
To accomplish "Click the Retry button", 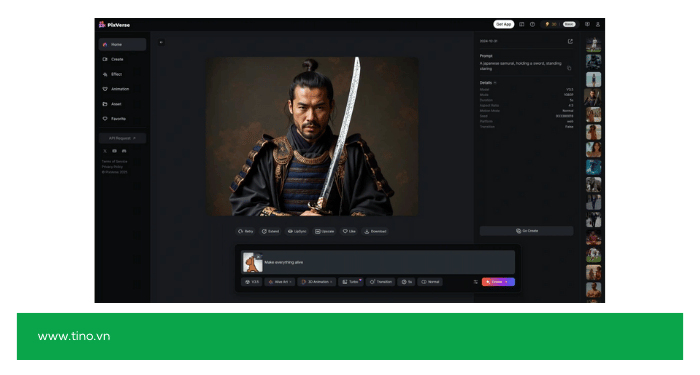I will [x=246, y=231].
